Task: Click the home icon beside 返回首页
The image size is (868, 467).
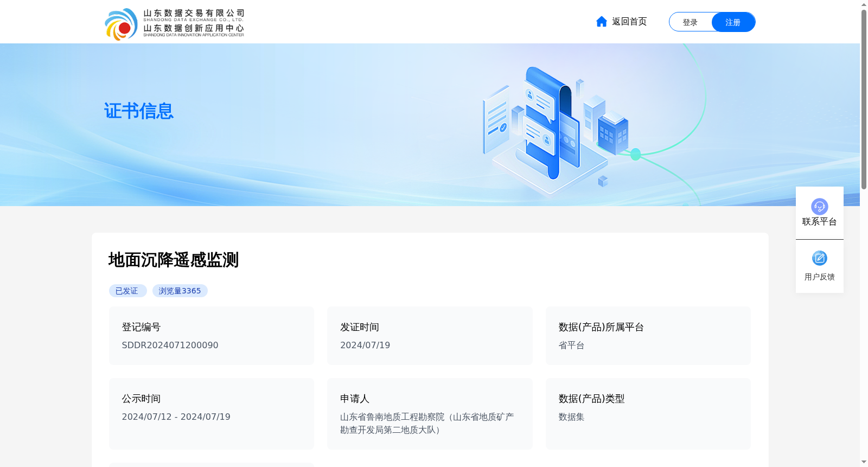Action: [x=601, y=21]
